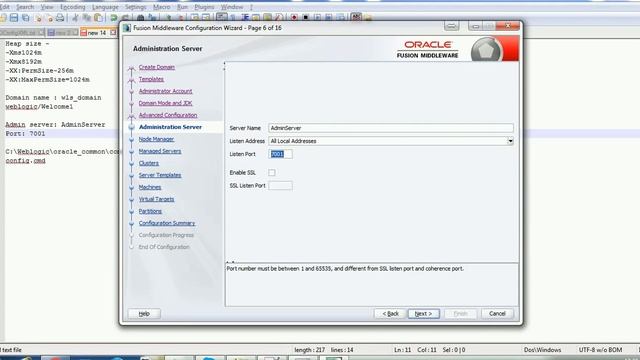This screenshot has width=640, height=360.
Task: Click Replace icon in Notepad++ toolbar
Action: click(152, 18)
